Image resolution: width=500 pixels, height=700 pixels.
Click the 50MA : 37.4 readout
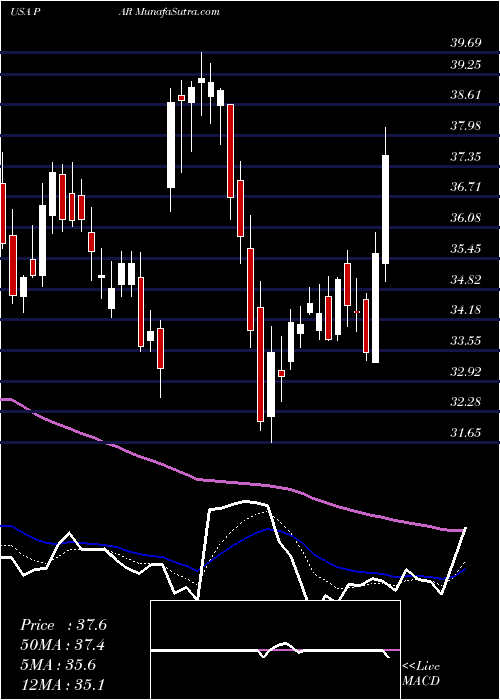coord(63,645)
